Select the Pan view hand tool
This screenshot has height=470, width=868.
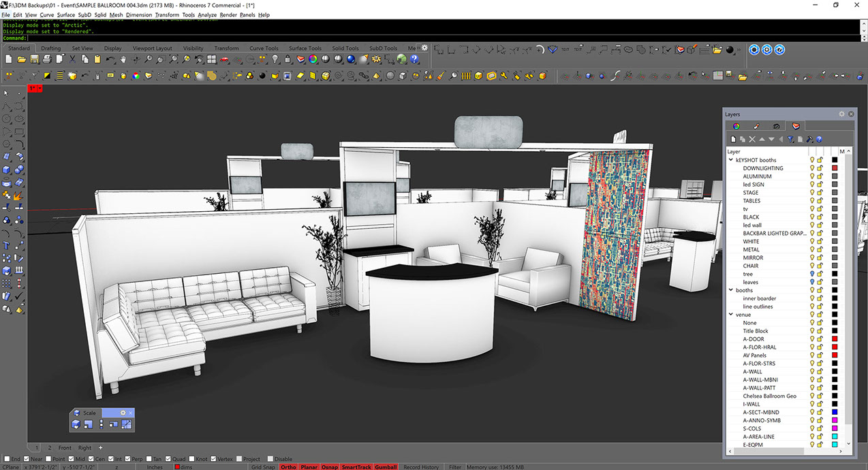coord(123,59)
